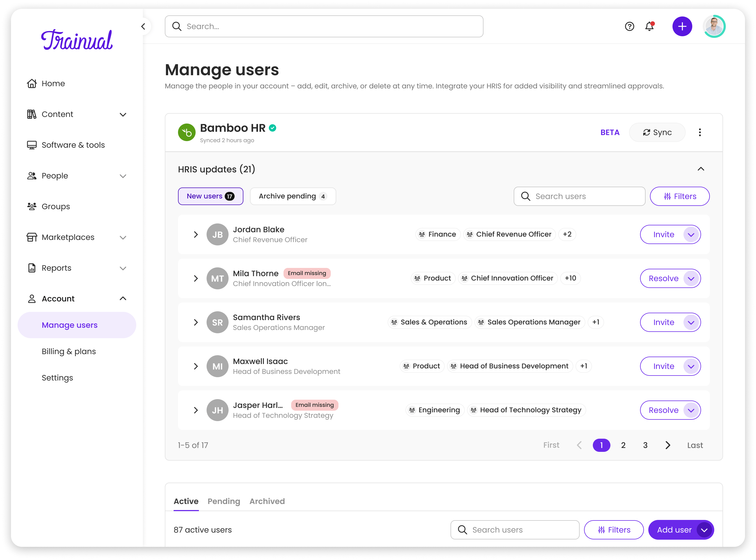This screenshot has height=560, width=756.
Task: Jump to the Last page
Action: pyautogui.click(x=695, y=445)
